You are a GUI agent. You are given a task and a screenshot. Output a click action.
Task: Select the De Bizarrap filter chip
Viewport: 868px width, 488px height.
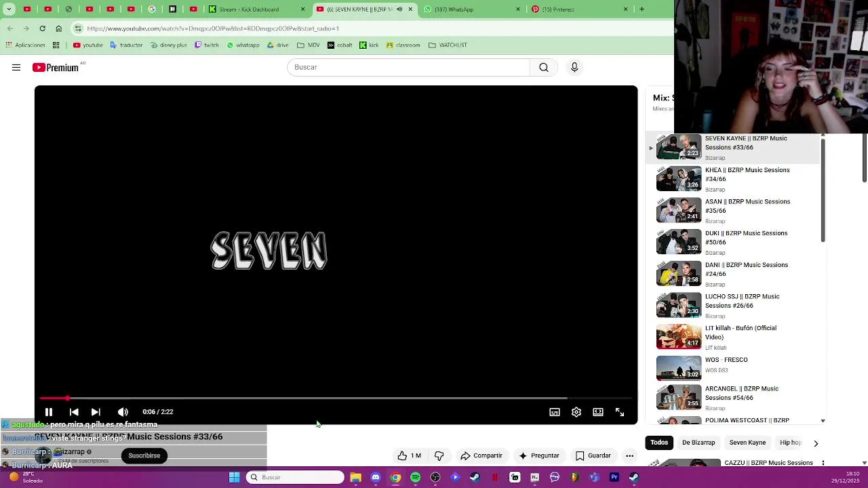click(x=698, y=443)
